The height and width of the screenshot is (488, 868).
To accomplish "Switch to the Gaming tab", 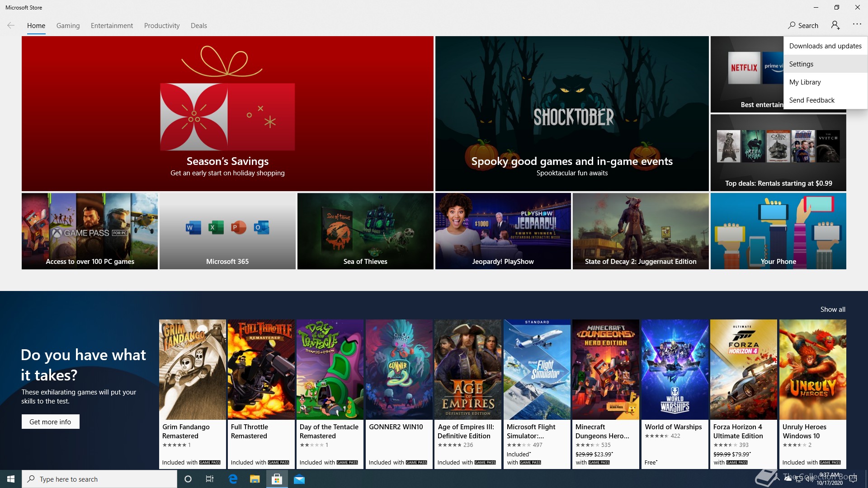I will (x=68, y=26).
